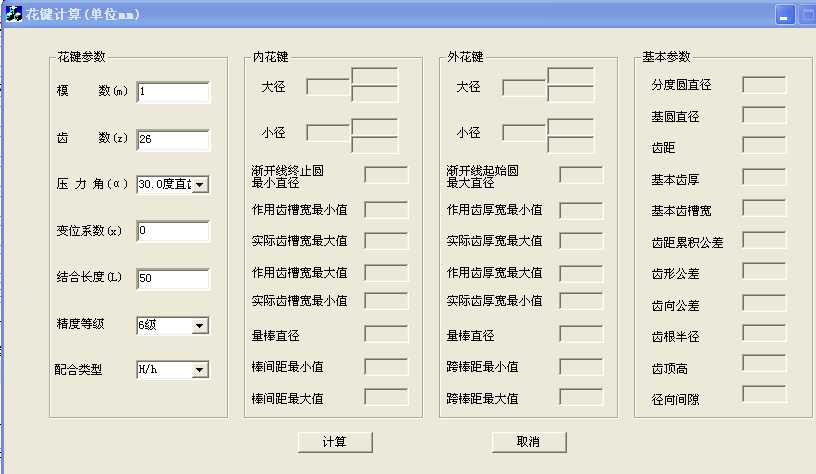Click the 计算 button
816x474 pixels.
[x=335, y=442]
